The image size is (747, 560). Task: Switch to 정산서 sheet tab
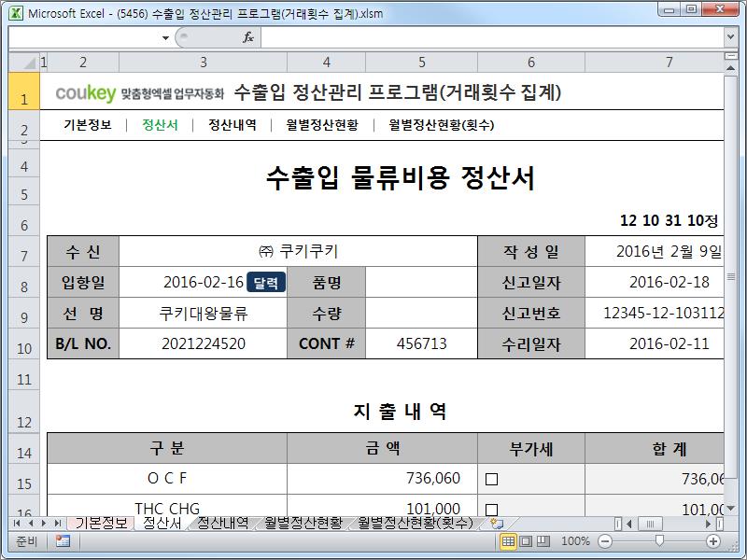pos(162,523)
